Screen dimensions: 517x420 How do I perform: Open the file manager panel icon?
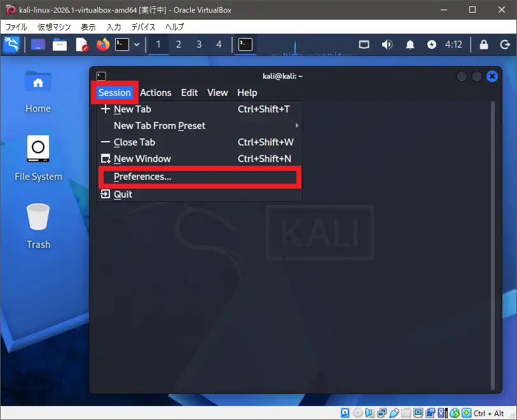(60, 44)
